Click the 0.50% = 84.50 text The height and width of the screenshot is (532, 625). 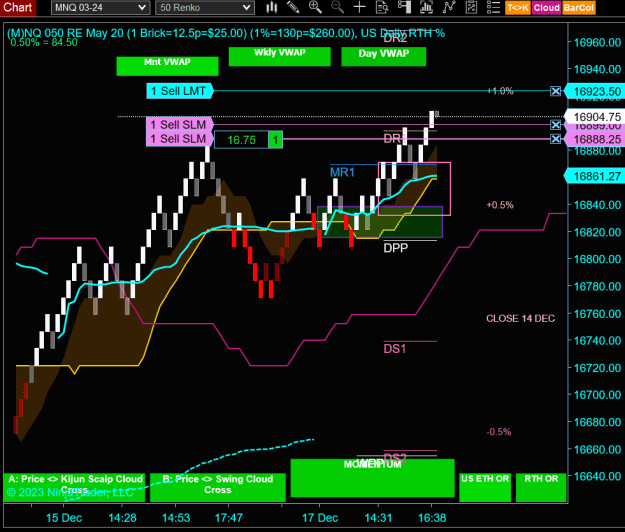point(44,42)
